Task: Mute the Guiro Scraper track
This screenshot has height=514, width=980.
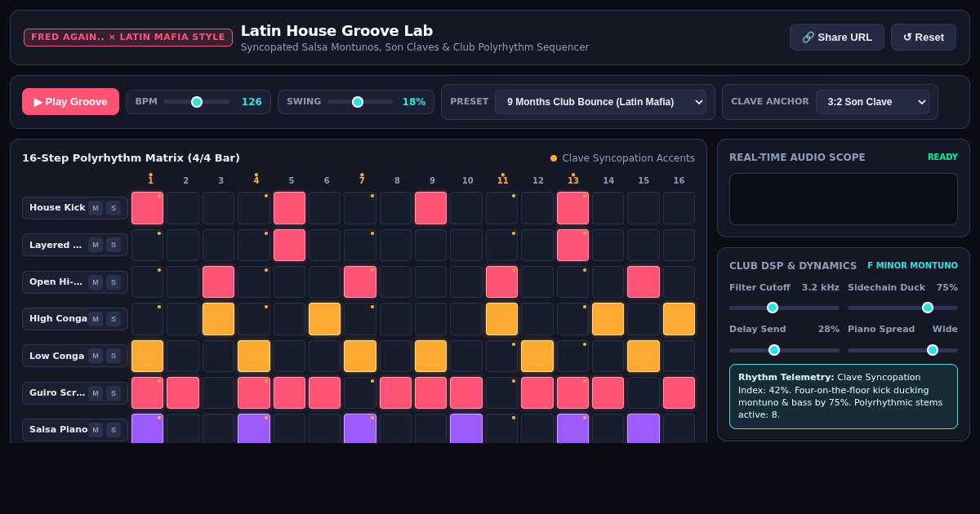Action: pyautogui.click(x=96, y=393)
